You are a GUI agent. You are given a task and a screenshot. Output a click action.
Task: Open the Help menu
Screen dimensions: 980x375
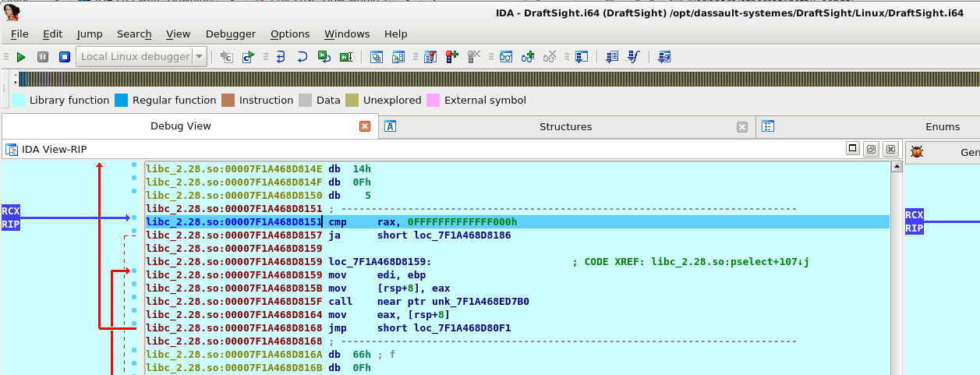(396, 34)
